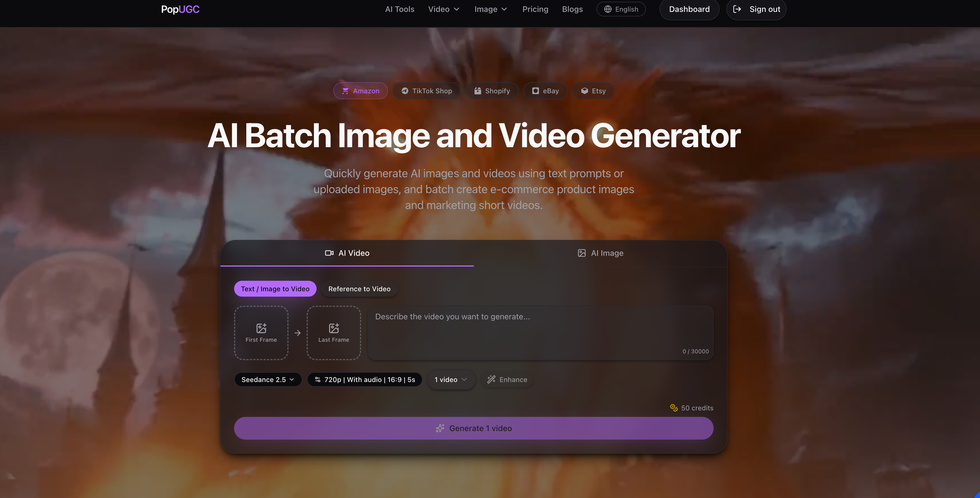Click the Sign out button
This screenshot has width=980, height=498.
(x=756, y=9)
